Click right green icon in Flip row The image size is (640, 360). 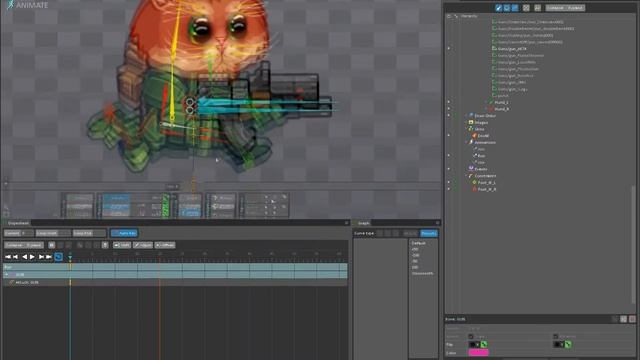pos(568,344)
